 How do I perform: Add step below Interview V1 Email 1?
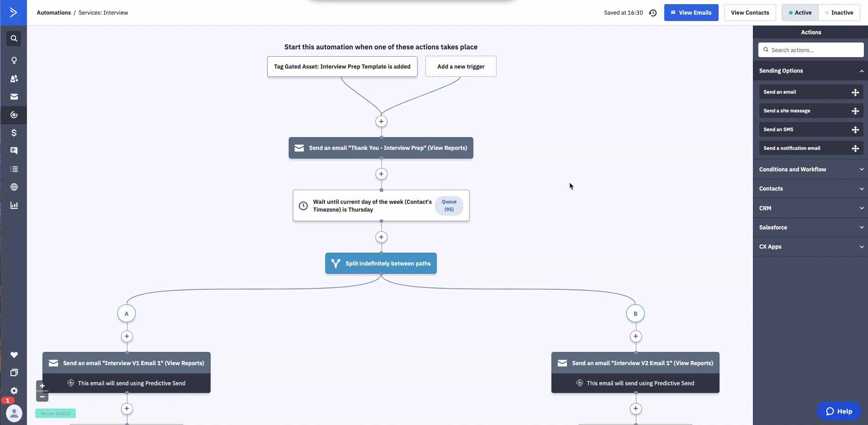pyautogui.click(x=127, y=409)
